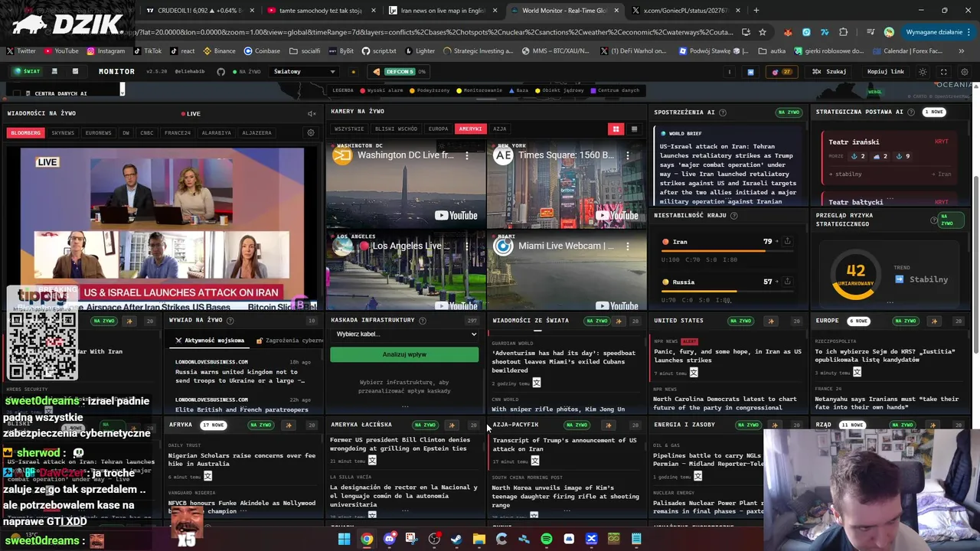Open Trump announcement transcript headline
The image size is (980, 551).
tap(564, 444)
